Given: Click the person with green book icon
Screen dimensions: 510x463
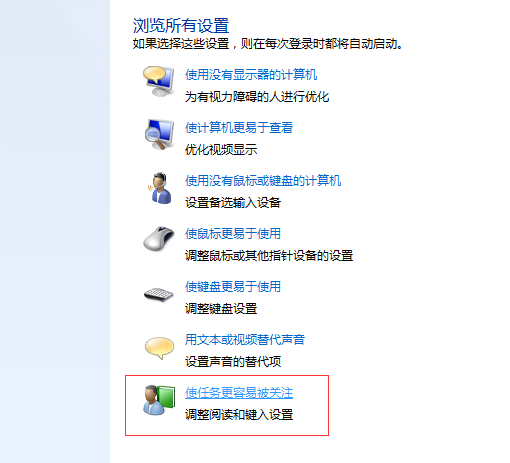Looking at the screenshot, I should (159, 400).
